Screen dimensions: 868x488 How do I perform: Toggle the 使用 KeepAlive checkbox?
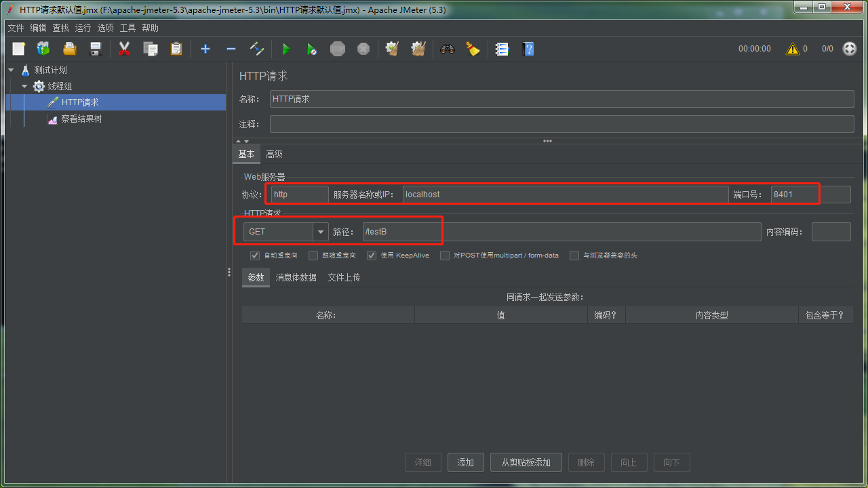click(x=372, y=256)
